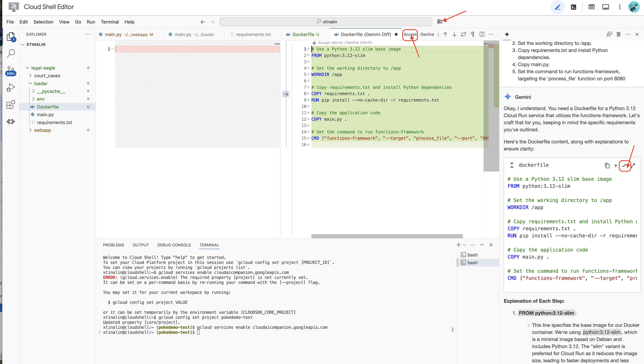Copy the dockerfile code block
This screenshot has width=644, height=364.
(607, 165)
